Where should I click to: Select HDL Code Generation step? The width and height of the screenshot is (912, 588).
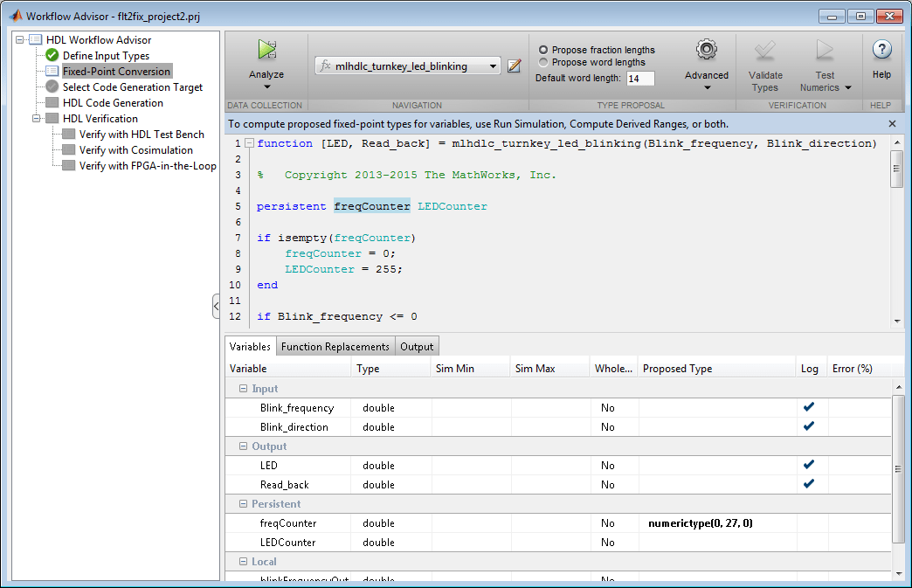click(112, 103)
